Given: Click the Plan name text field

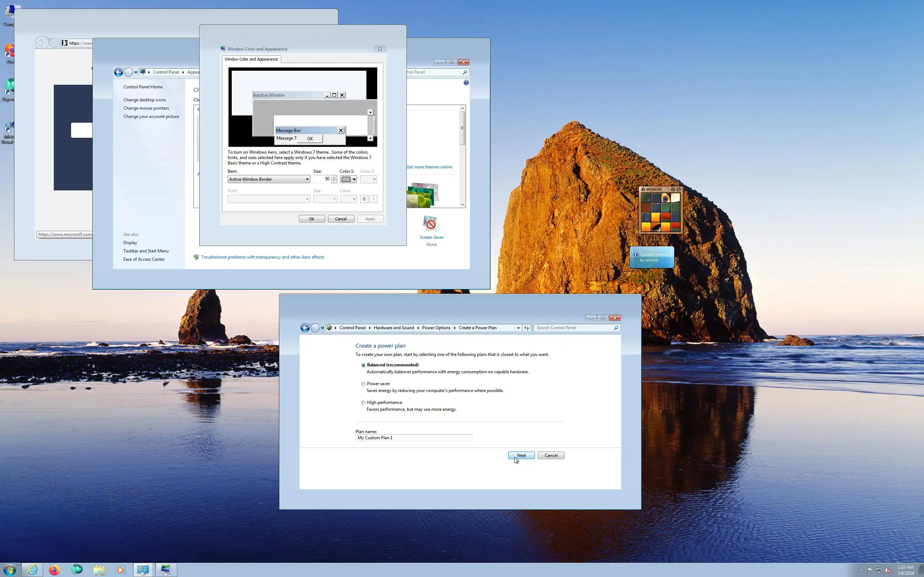Looking at the screenshot, I should click(414, 438).
